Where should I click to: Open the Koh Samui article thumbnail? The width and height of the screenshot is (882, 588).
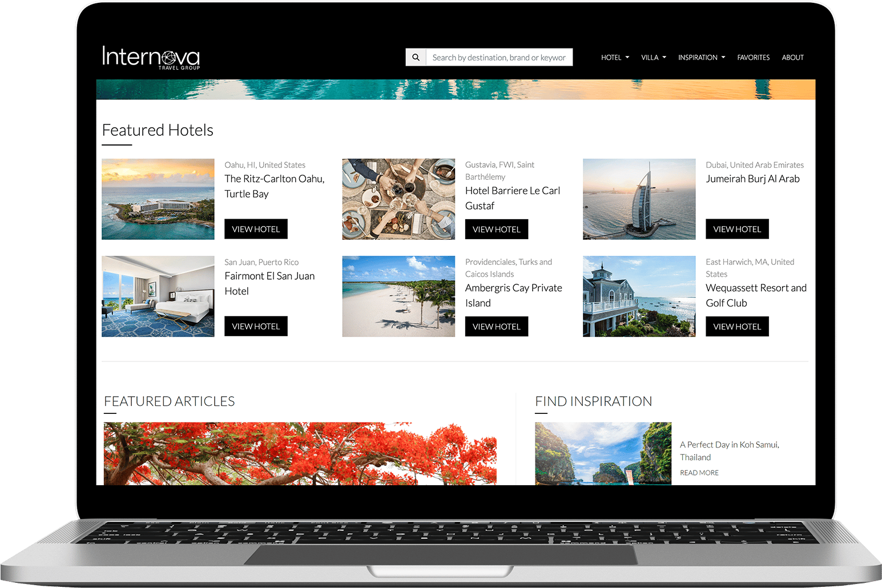click(x=603, y=454)
